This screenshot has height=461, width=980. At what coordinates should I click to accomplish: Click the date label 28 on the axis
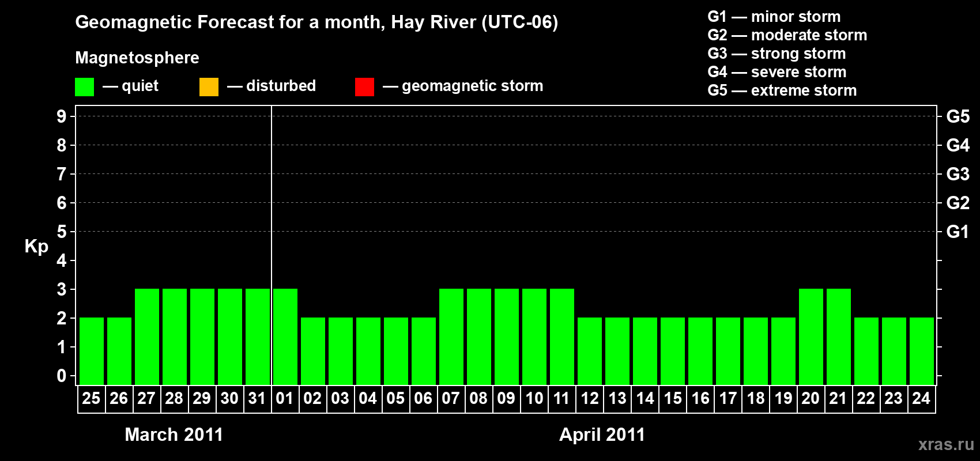point(174,398)
